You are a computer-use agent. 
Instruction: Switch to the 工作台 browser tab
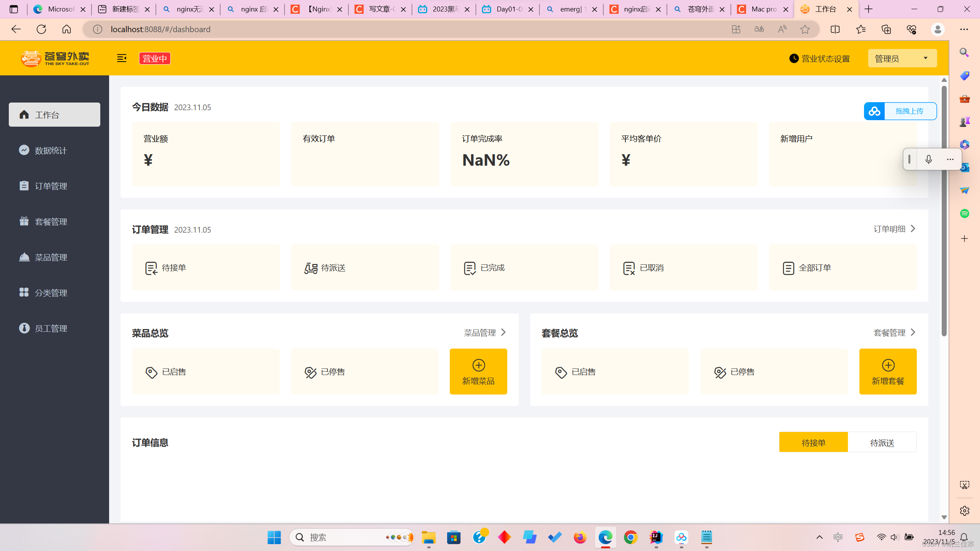click(825, 9)
